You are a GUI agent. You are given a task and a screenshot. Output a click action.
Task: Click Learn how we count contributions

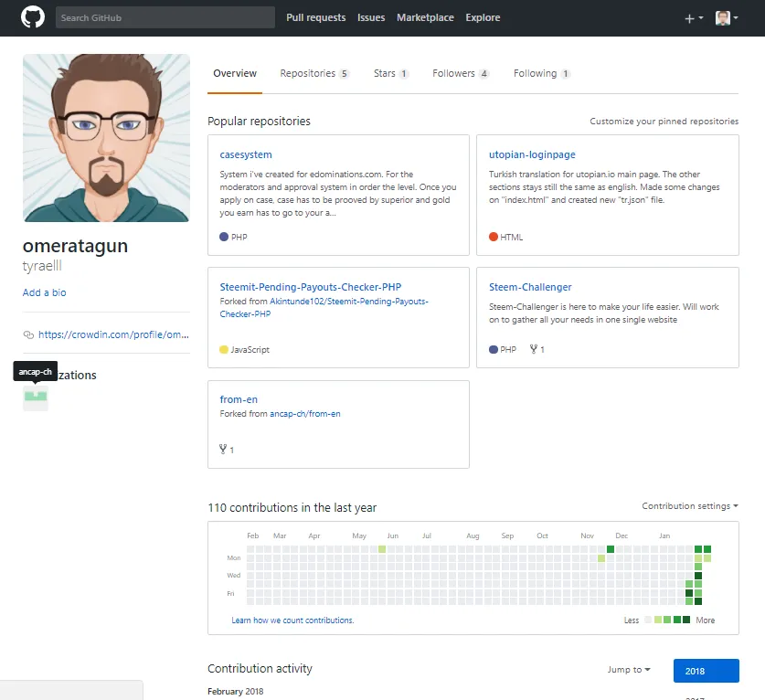click(292, 620)
